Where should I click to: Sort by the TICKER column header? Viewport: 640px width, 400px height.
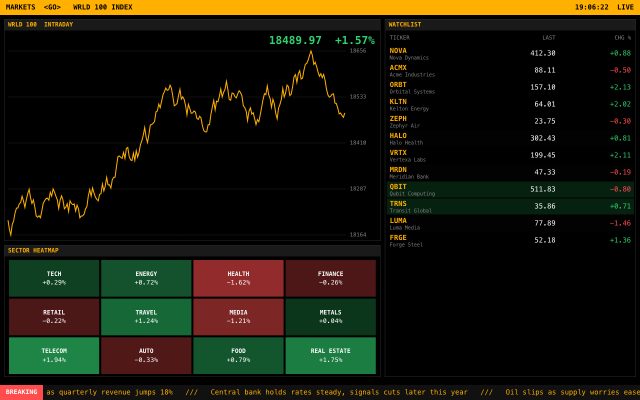399,38
